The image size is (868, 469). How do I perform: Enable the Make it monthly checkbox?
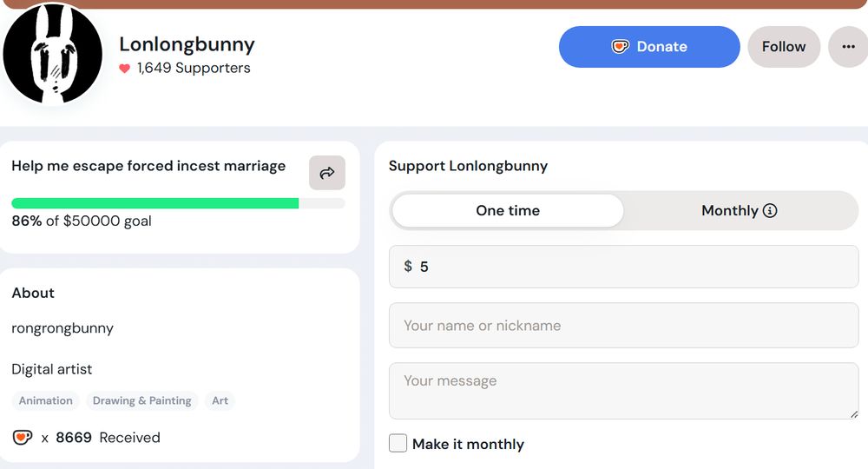[x=398, y=444]
